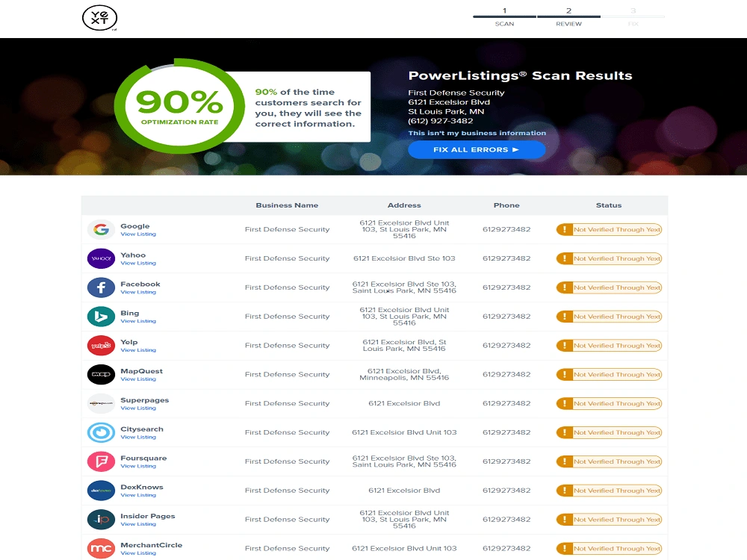Click the Fix All Errors button
747x560 pixels.
477,149
